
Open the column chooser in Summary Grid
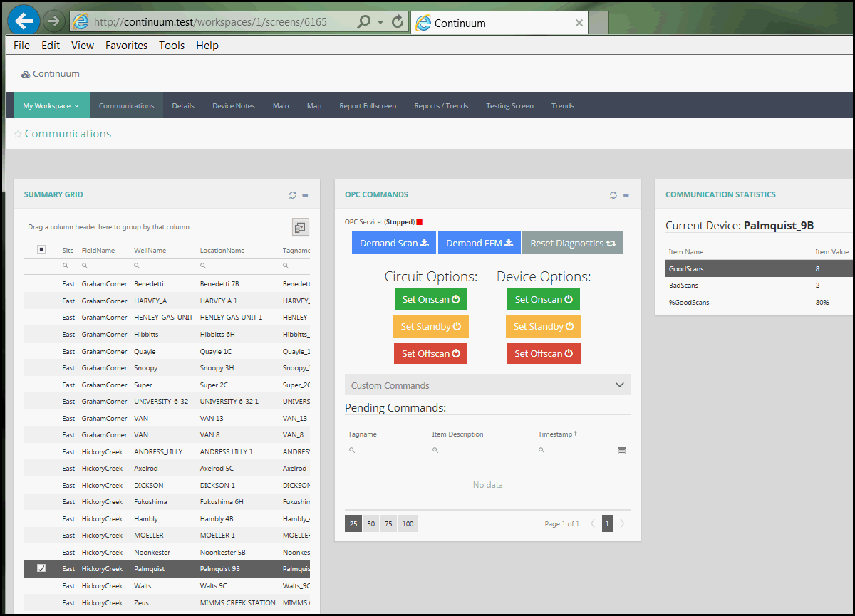300,227
